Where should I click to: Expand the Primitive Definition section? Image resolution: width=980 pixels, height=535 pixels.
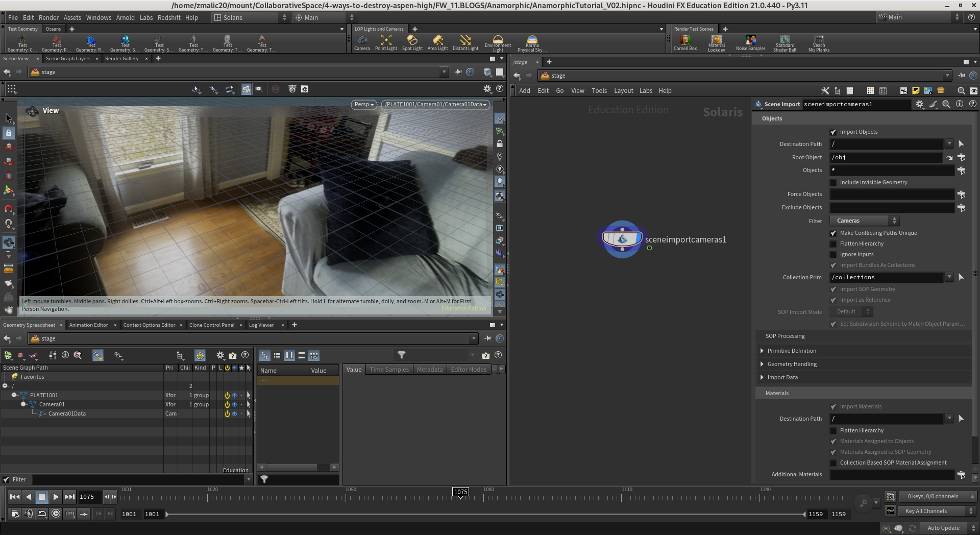[x=762, y=351]
